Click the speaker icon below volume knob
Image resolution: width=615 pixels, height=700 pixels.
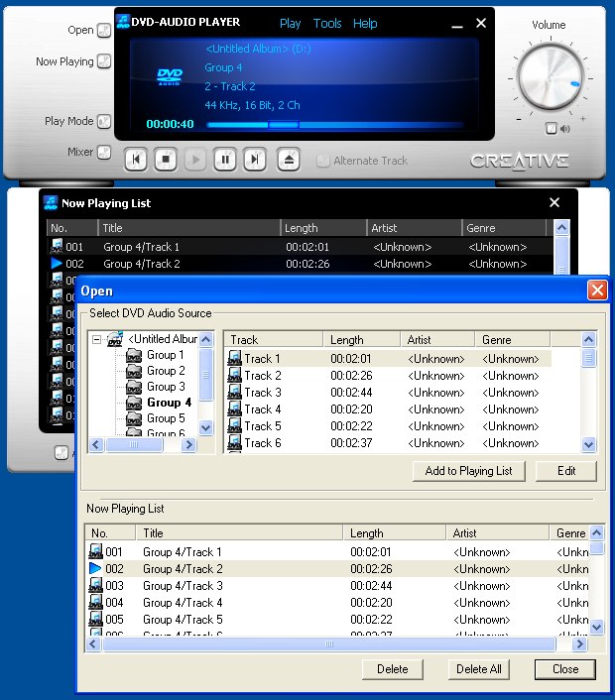pos(565,129)
